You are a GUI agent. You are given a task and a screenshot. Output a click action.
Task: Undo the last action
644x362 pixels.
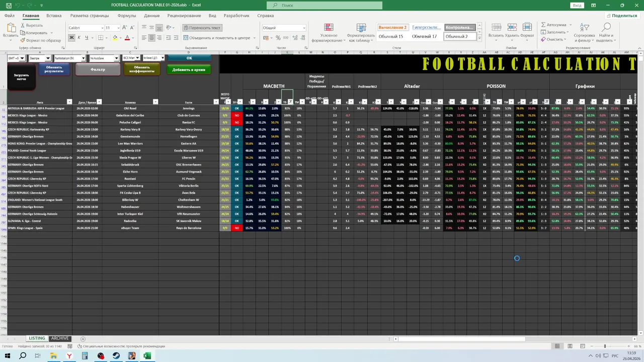(x=17, y=5)
